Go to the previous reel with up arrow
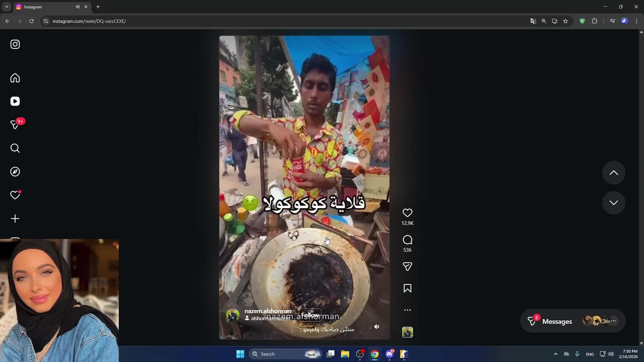Image resolution: width=644 pixels, height=362 pixels. tap(614, 173)
